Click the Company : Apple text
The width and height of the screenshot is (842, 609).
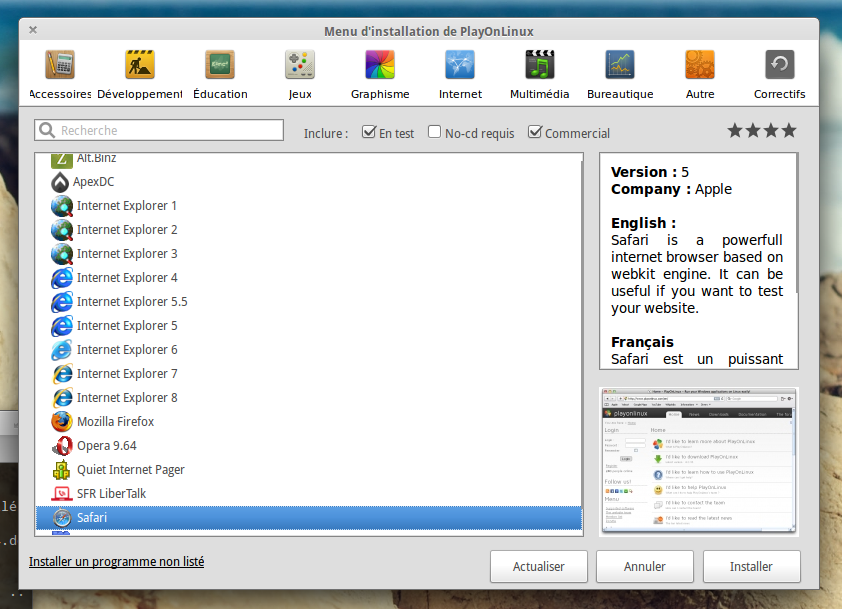pos(671,189)
